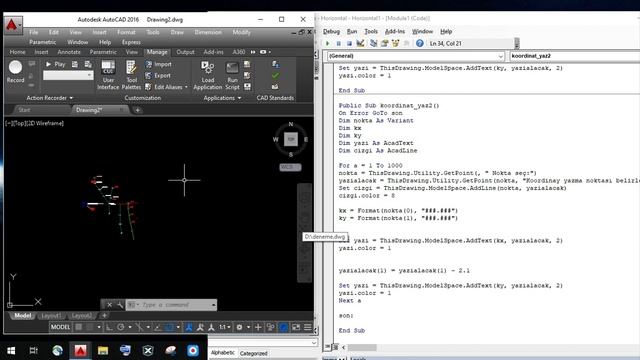Switch to the Home ribbon tab

[x=17, y=52]
